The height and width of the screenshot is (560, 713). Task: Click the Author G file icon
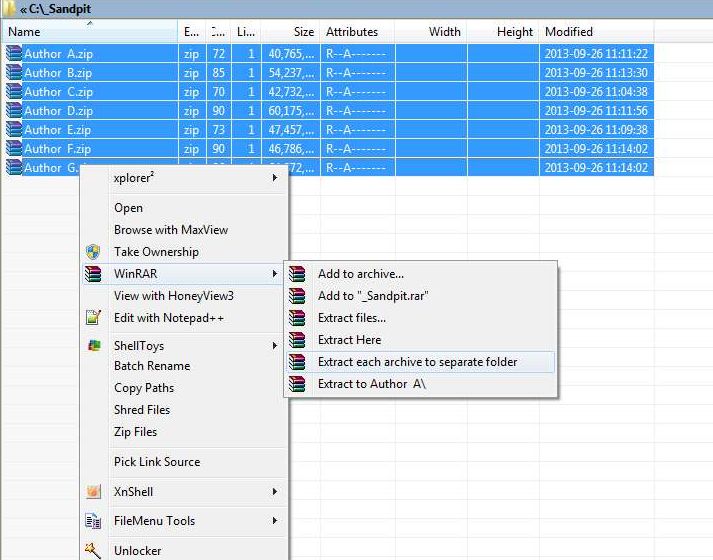coord(14,168)
